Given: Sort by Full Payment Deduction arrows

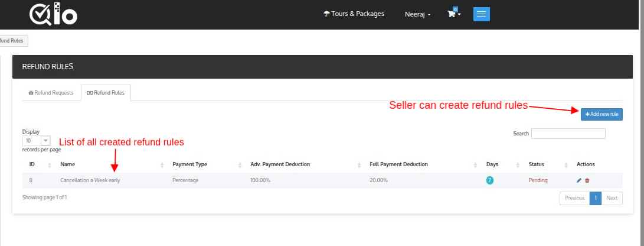Looking at the screenshot, I should (x=476, y=164).
